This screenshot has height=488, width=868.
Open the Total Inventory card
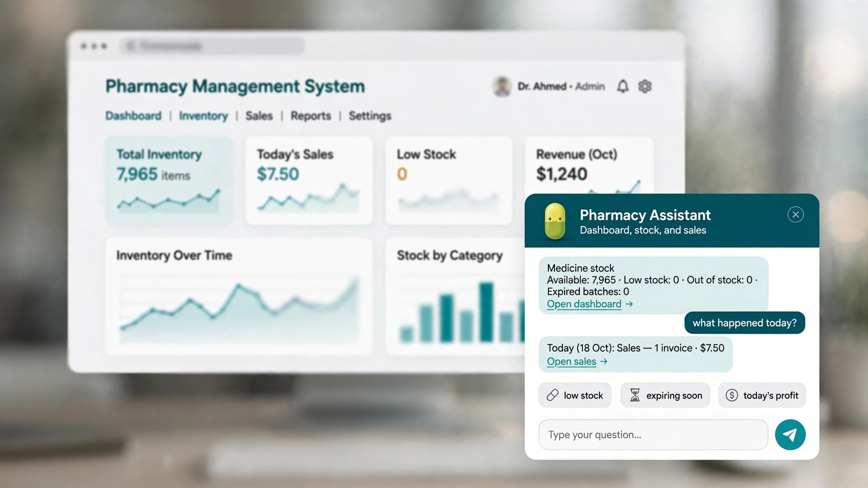point(169,180)
